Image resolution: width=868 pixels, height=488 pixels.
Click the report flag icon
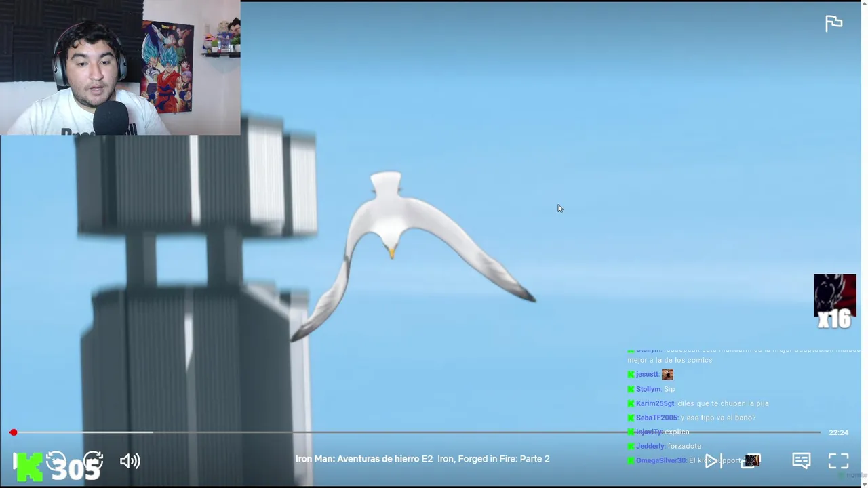(833, 23)
